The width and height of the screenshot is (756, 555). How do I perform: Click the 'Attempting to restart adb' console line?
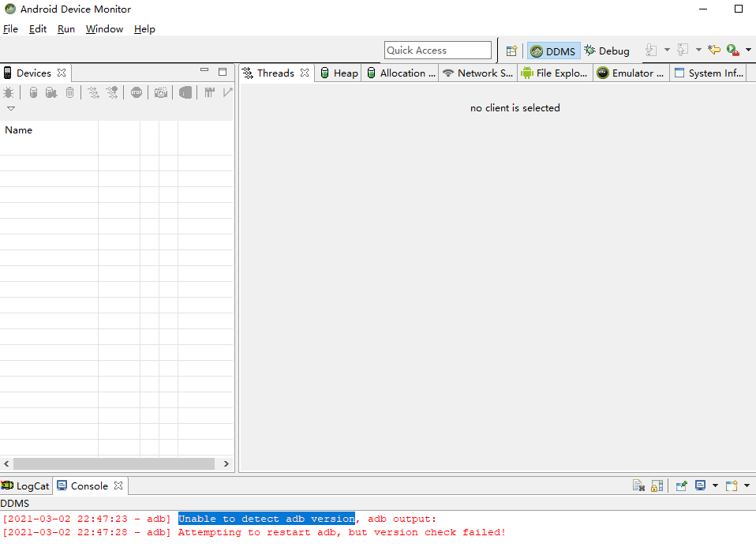[x=254, y=532]
